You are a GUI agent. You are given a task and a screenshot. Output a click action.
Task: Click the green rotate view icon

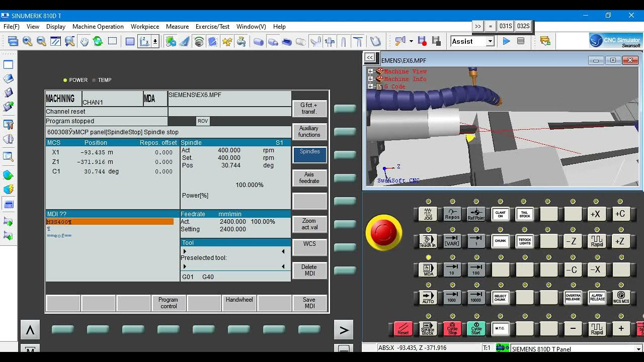pyautogui.click(x=98, y=42)
